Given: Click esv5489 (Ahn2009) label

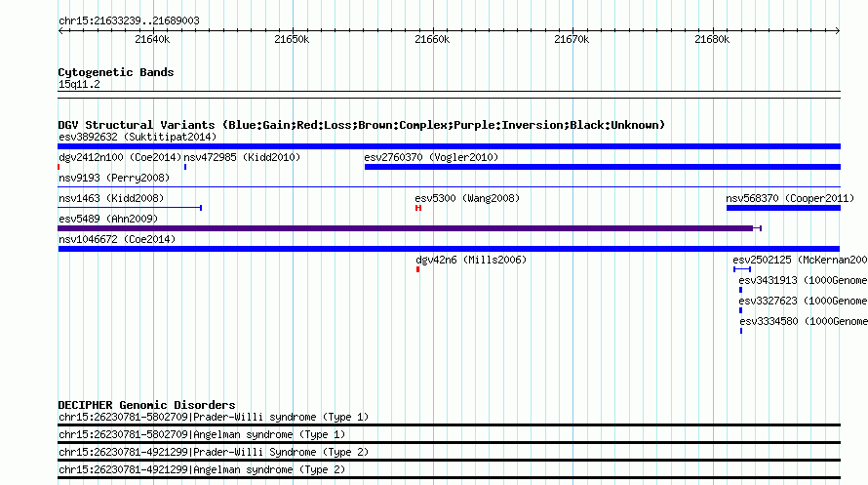Looking at the screenshot, I should point(108,219).
